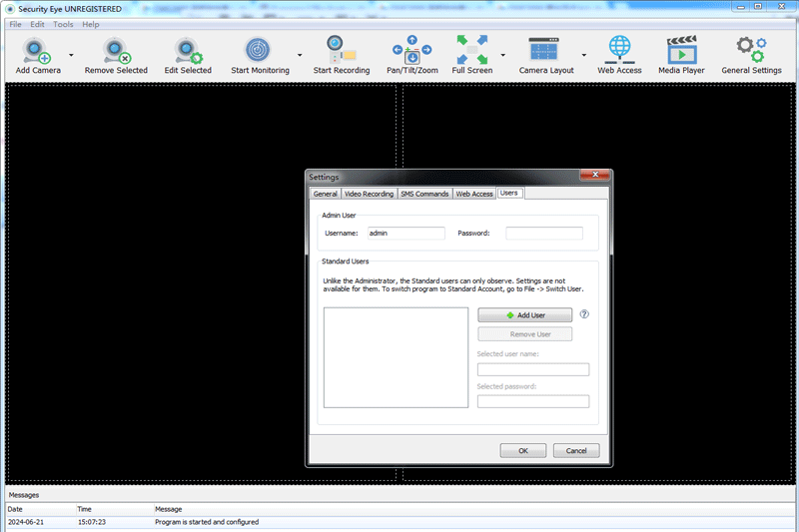Open the File menu
This screenshot has width=799, height=532.
point(15,24)
